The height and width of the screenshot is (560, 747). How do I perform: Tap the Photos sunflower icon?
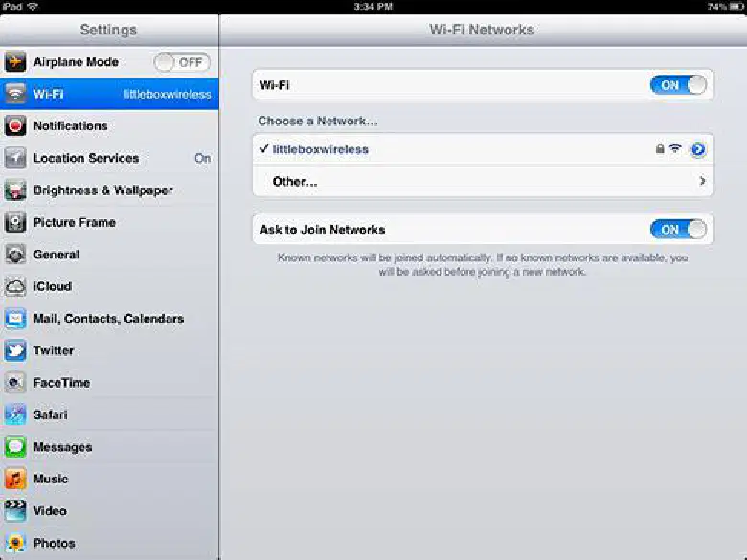(x=14, y=543)
